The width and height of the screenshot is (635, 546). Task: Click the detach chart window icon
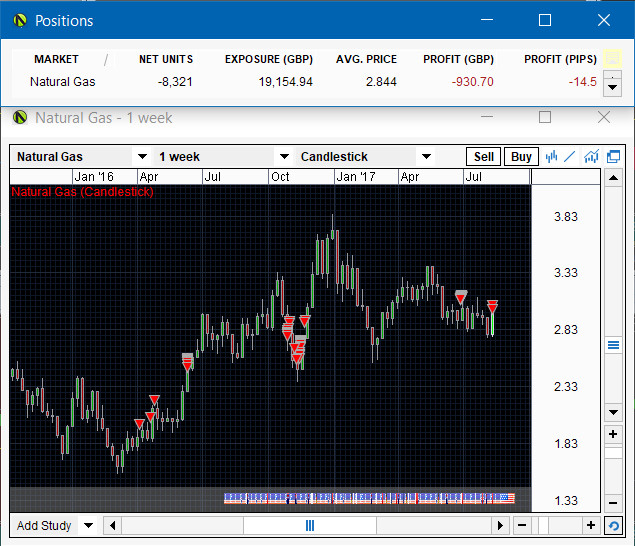pyautogui.click(x=613, y=156)
